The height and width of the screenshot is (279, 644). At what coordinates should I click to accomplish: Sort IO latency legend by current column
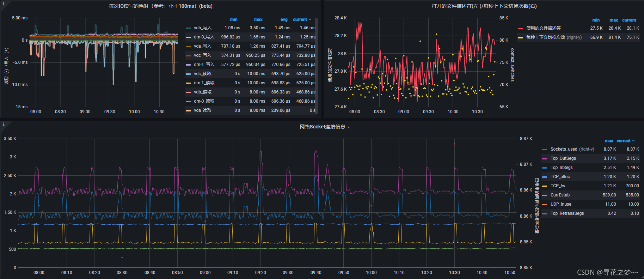[x=302, y=20]
